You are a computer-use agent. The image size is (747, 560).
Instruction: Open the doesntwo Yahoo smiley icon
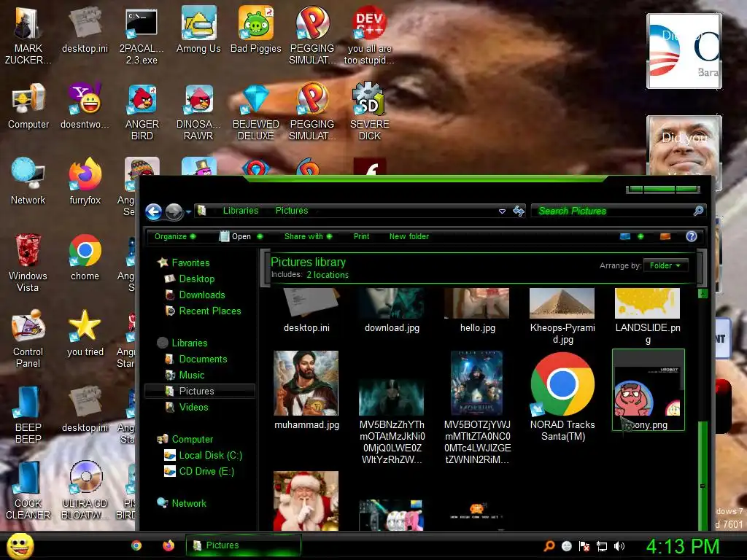tap(85, 106)
